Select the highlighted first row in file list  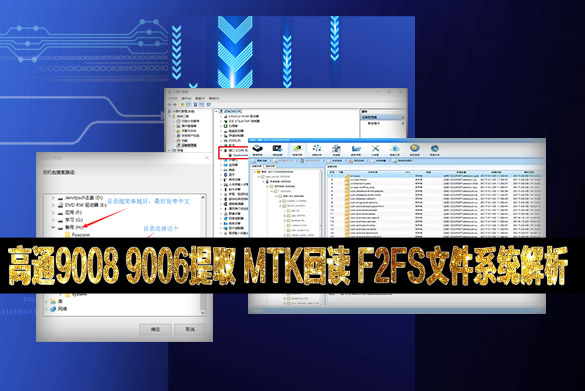[435, 175]
